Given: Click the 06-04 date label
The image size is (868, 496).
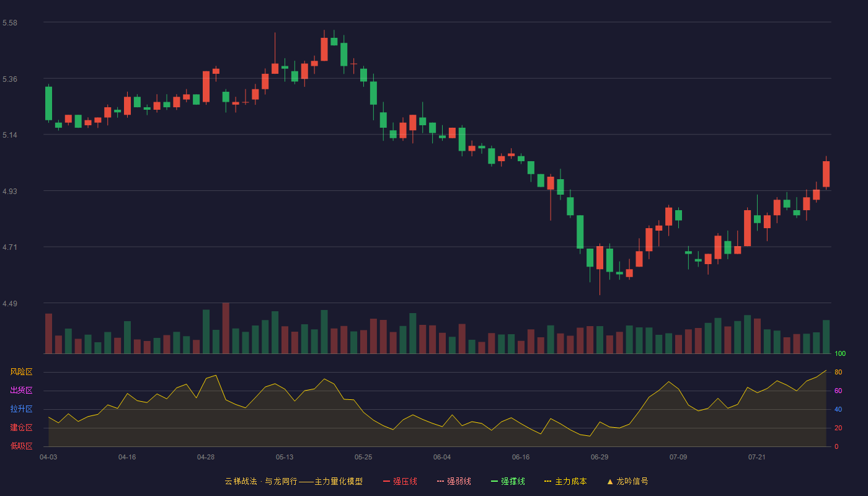Looking at the screenshot, I should pyautogui.click(x=442, y=457).
